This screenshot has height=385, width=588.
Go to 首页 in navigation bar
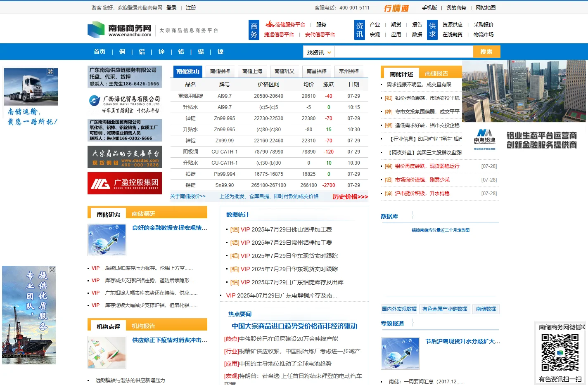[x=100, y=52]
